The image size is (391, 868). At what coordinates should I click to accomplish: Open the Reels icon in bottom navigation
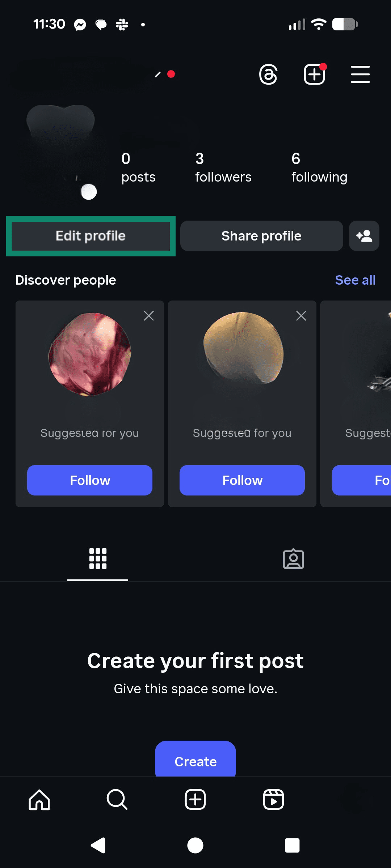coord(273,800)
